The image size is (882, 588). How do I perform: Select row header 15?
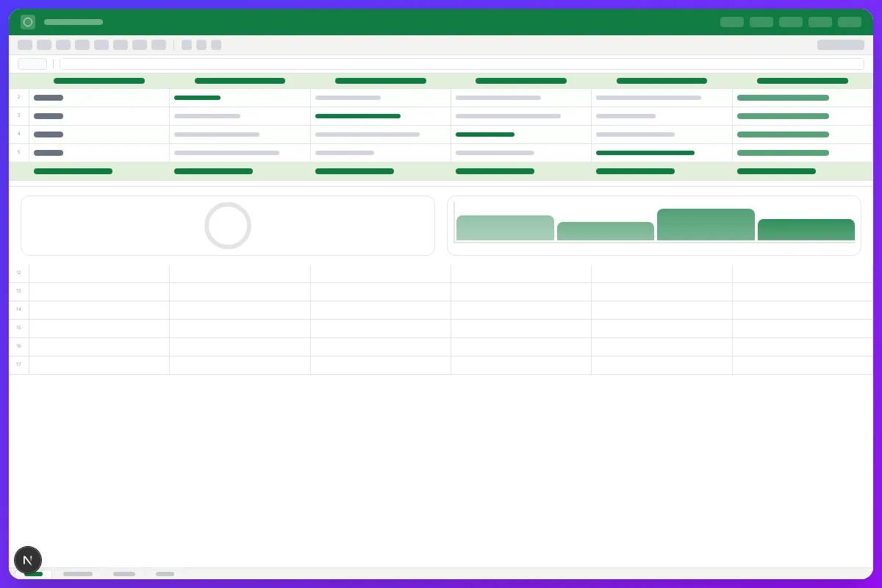(x=19, y=329)
